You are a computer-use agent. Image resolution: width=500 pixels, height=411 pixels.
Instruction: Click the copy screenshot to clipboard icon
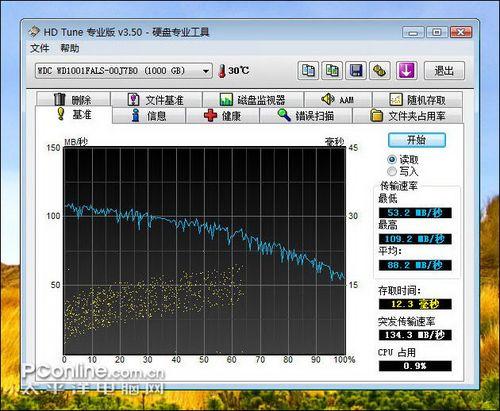332,70
